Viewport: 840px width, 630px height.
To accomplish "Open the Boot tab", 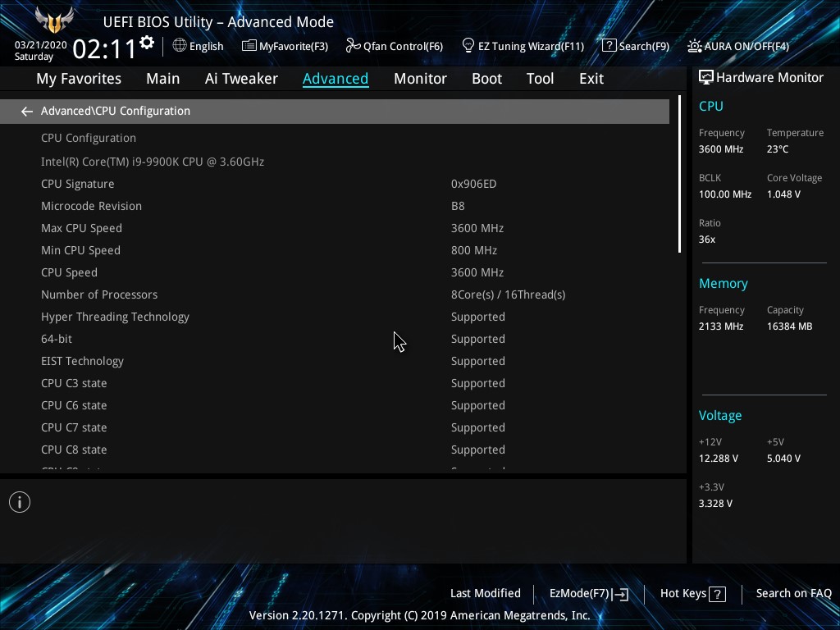I will tap(486, 79).
